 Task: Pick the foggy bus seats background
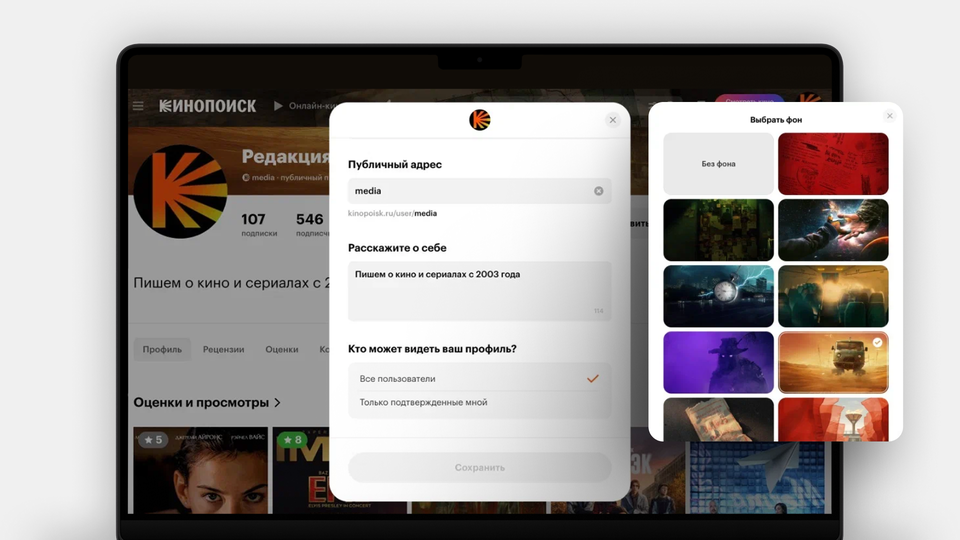click(x=833, y=296)
